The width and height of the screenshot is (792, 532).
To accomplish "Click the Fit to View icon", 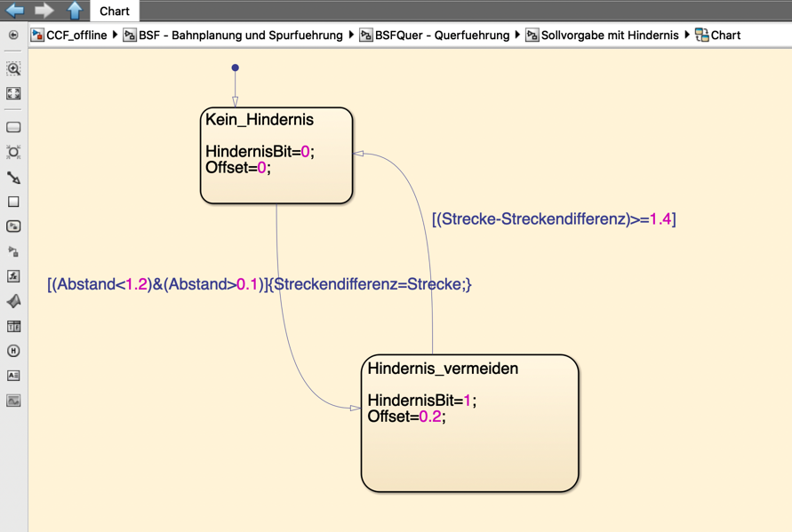I will click(13, 93).
